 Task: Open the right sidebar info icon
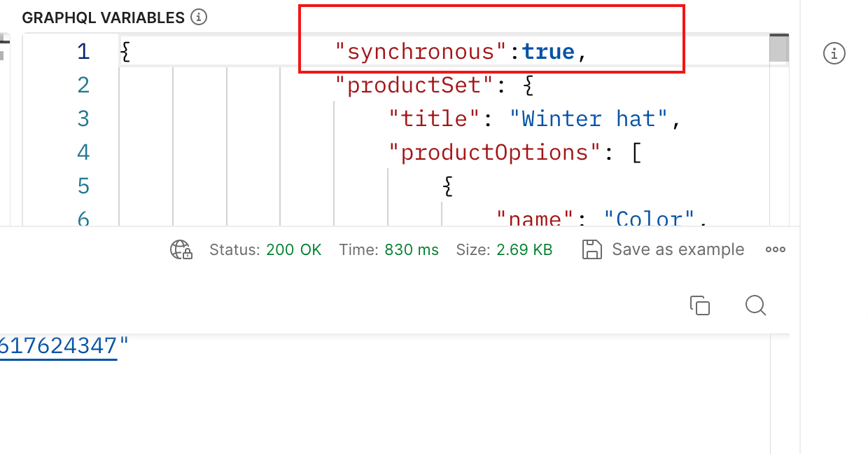(834, 53)
